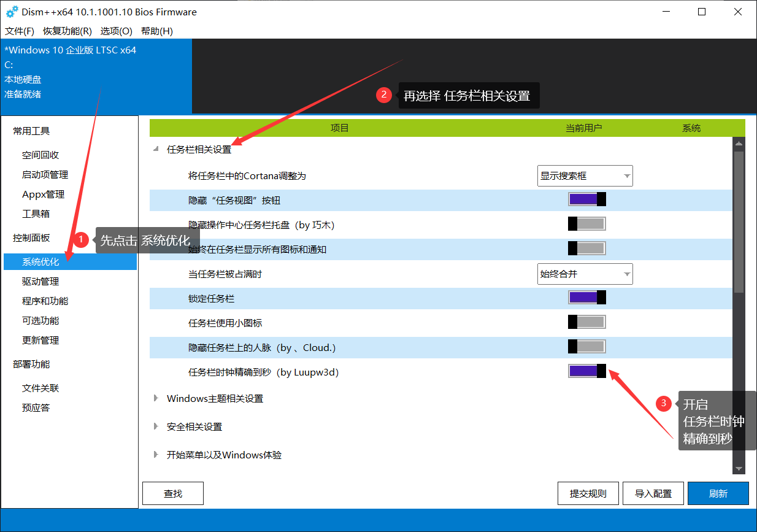The height and width of the screenshot is (532, 757).
Task: Click the 刷新 button
Action: (718, 493)
